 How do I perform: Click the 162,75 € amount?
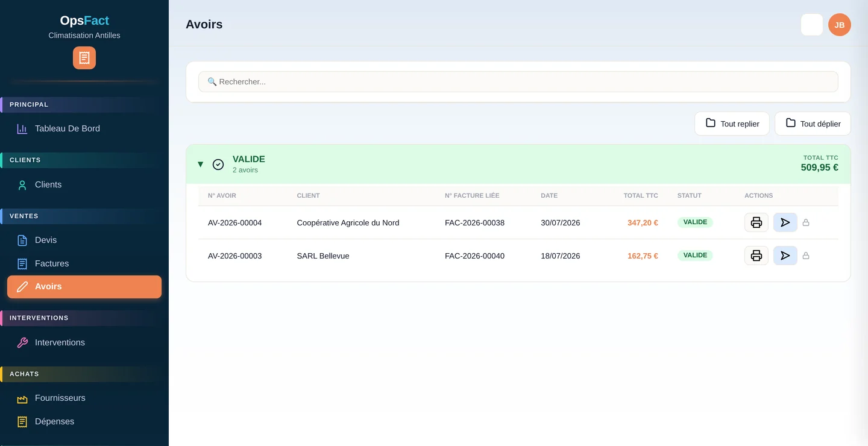click(643, 256)
